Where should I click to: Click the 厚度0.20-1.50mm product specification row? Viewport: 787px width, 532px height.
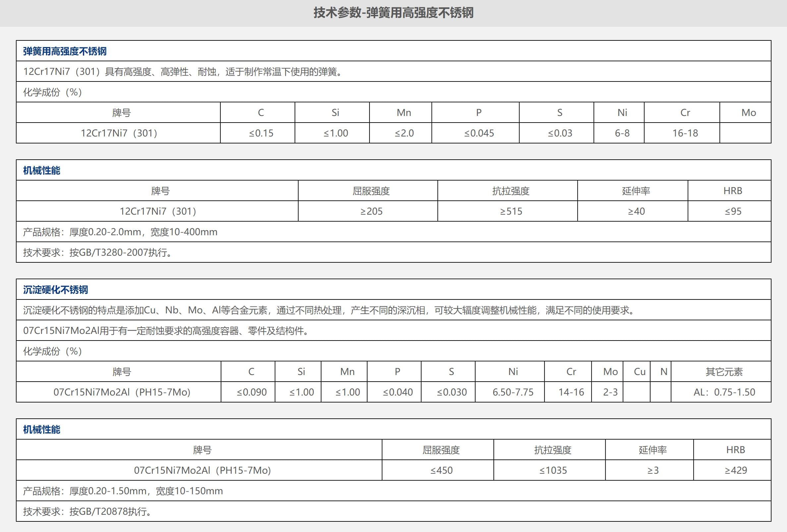pyautogui.click(x=123, y=491)
